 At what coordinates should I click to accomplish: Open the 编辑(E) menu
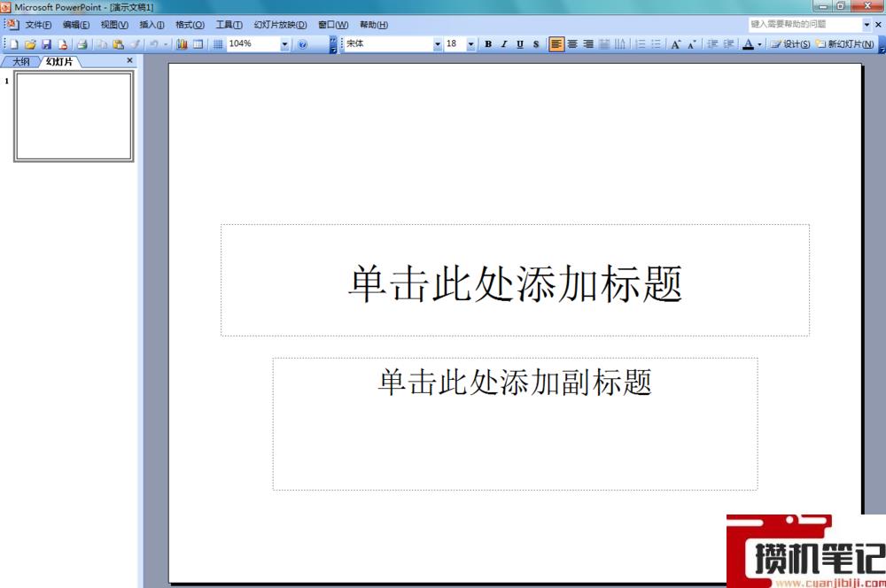point(75,25)
